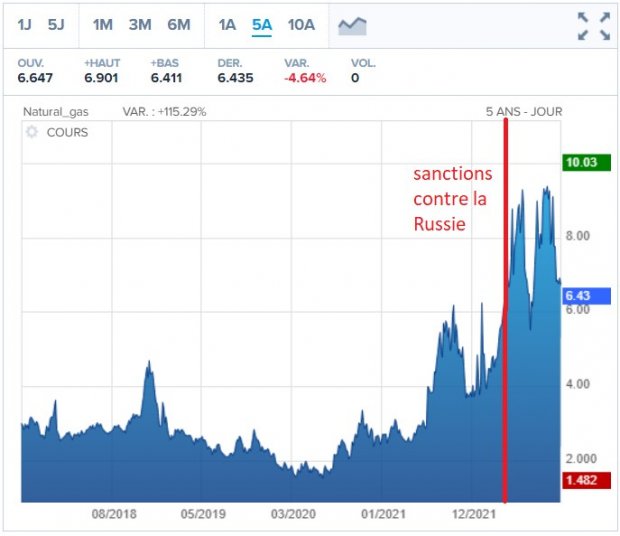The height and width of the screenshot is (536, 620).
Task: Click the 10.03 high price tag
Action: pyautogui.click(x=582, y=164)
